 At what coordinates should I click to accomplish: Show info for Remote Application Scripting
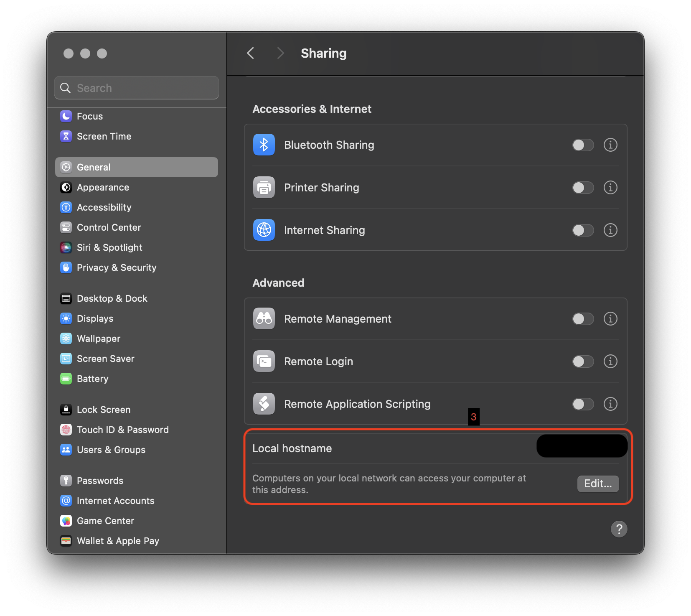610,404
